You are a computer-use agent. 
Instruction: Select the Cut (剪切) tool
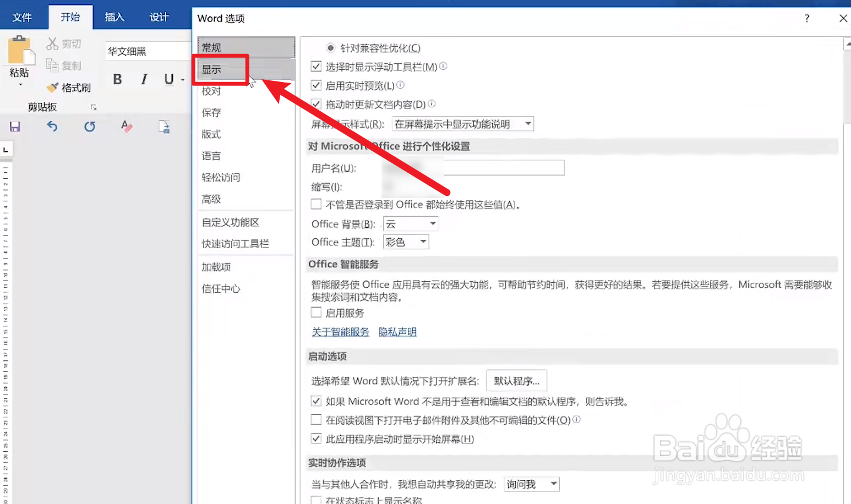coord(64,43)
